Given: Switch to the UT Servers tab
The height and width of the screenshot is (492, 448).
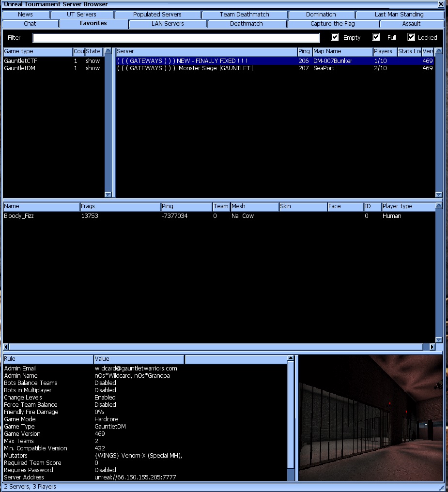Looking at the screenshot, I should [x=81, y=15].
